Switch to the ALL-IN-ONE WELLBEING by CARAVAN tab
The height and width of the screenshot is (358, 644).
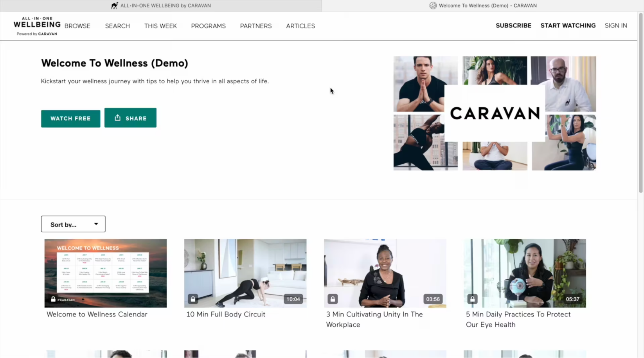click(x=161, y=5)
